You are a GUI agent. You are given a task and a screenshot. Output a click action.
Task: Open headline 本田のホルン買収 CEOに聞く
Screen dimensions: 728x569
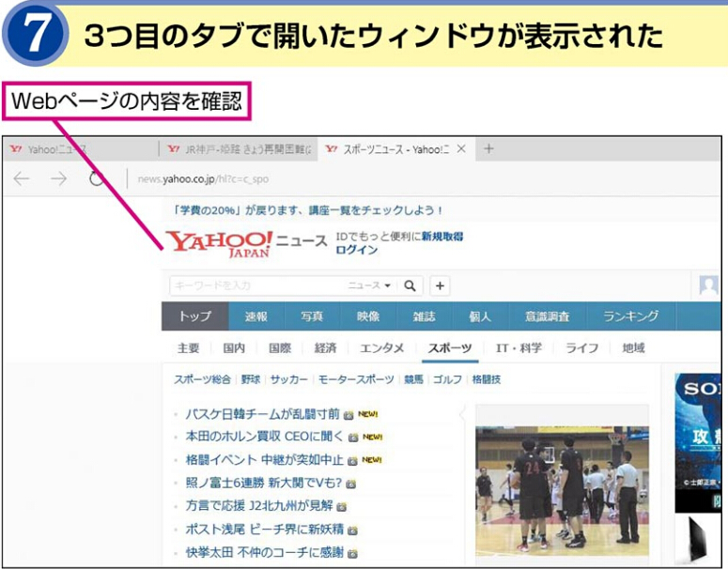click(264, 437)
